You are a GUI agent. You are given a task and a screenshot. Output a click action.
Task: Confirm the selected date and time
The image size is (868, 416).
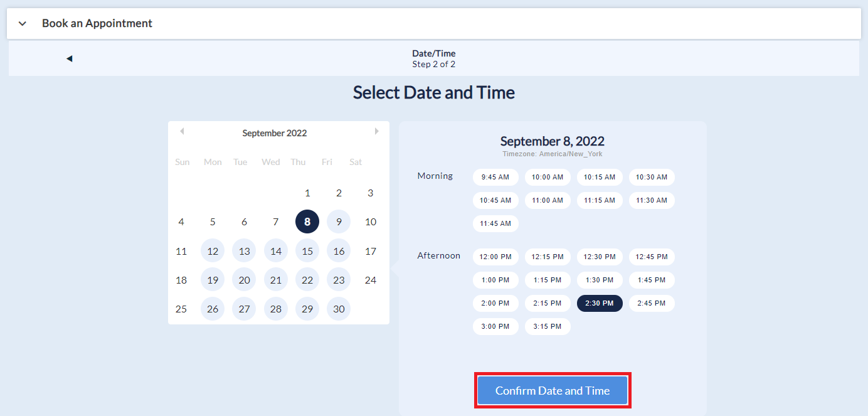coord(552,390)
